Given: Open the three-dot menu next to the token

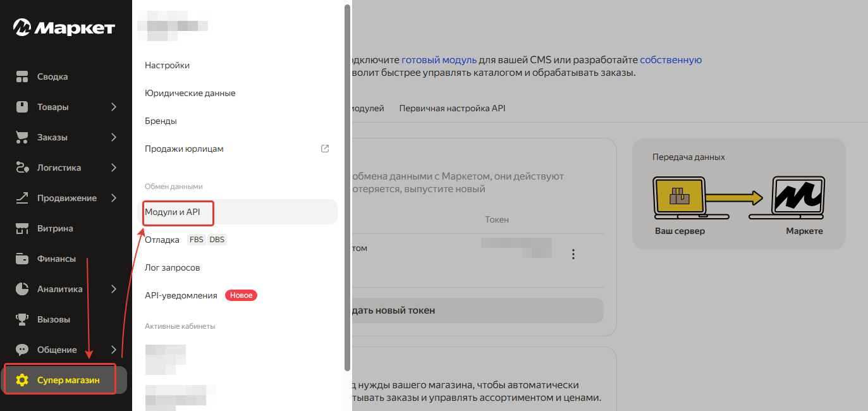Looking at the screenshot, I should 573,254.
